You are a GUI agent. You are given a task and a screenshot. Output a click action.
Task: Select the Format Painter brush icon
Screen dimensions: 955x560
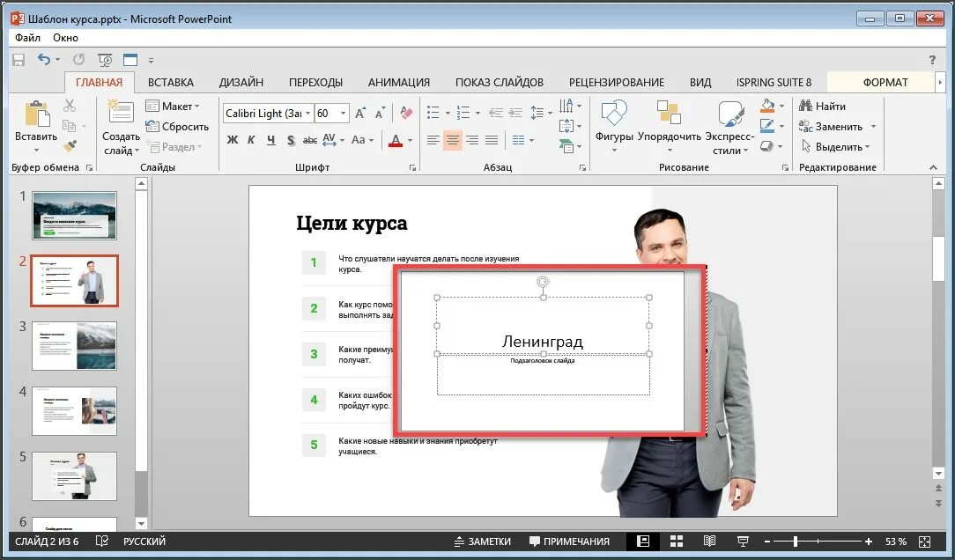[x=70, y=146]
